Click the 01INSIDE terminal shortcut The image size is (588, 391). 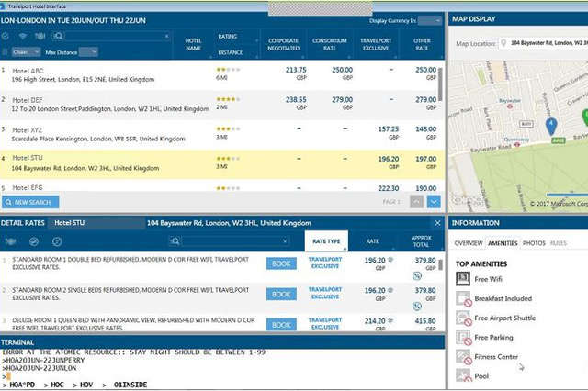[x=130, y=385]
